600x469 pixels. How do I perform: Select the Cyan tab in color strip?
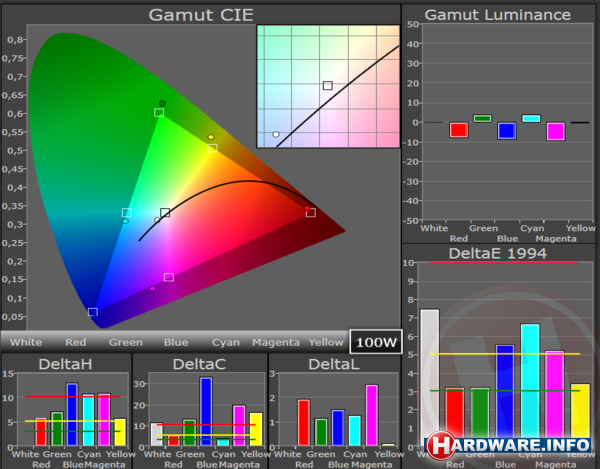tap(226, 342)
